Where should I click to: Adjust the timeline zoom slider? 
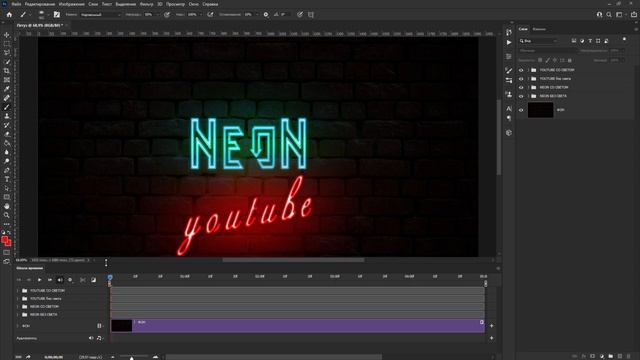pyautogui.click(x=131, y=357)
